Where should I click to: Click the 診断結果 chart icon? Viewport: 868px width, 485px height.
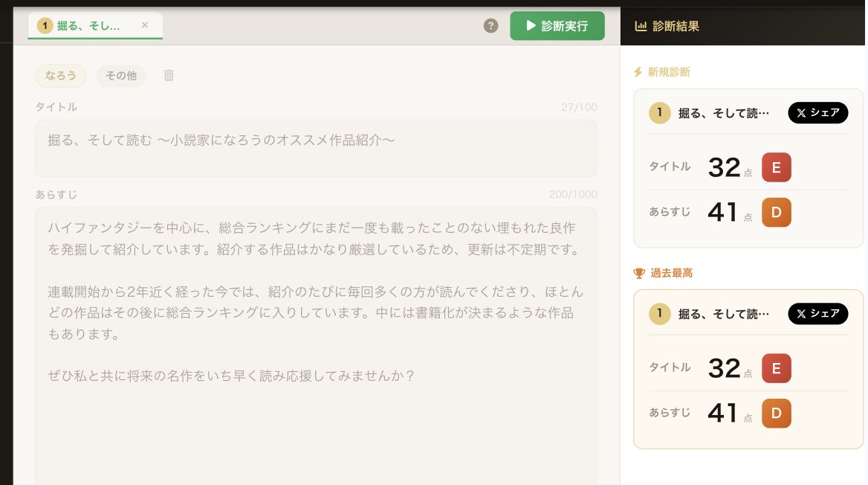[641, 26]
